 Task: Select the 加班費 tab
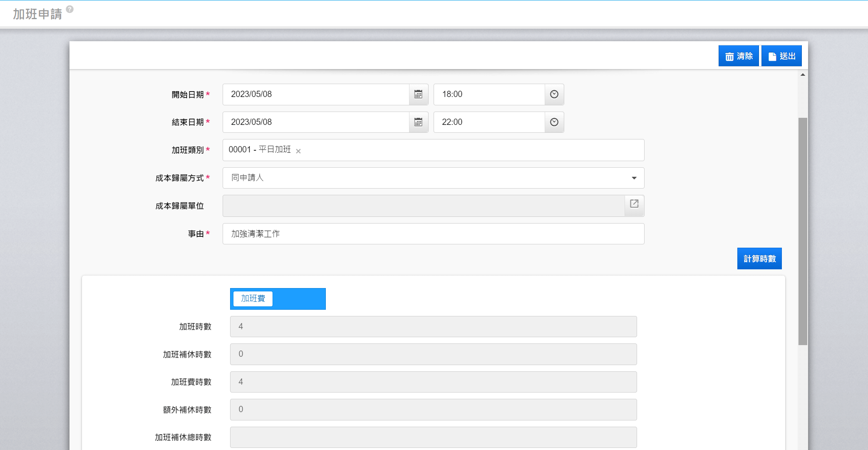pos(253,298)
